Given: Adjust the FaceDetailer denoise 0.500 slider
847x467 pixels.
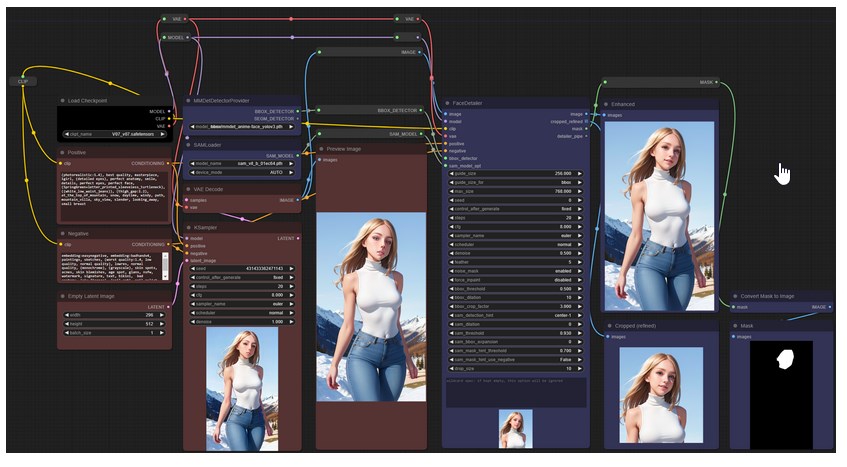Looking at the screenshot, I should (516, 253).
